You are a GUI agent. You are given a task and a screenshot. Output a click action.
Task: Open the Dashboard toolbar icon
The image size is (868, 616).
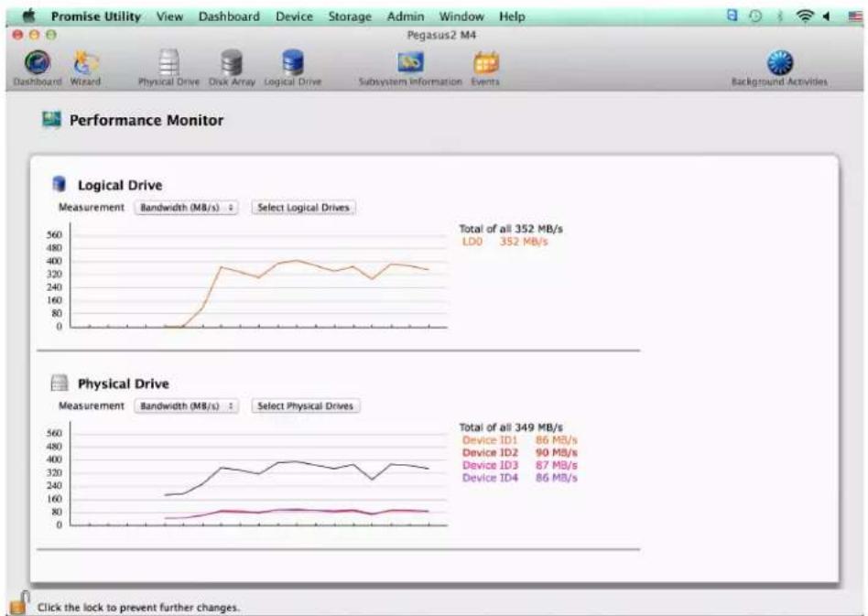[x=38, y=62]
